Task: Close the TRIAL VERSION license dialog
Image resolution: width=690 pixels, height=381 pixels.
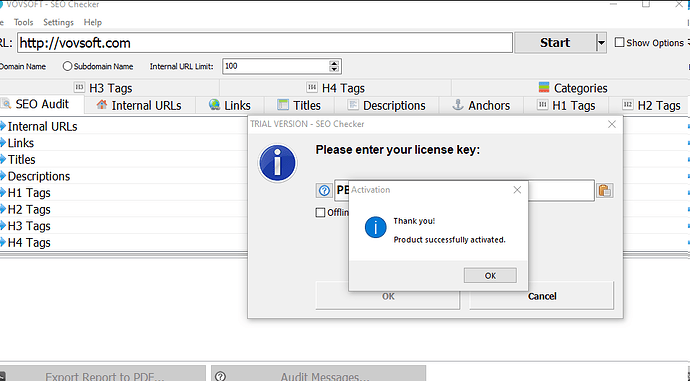Action: click(x=612, y=124)
